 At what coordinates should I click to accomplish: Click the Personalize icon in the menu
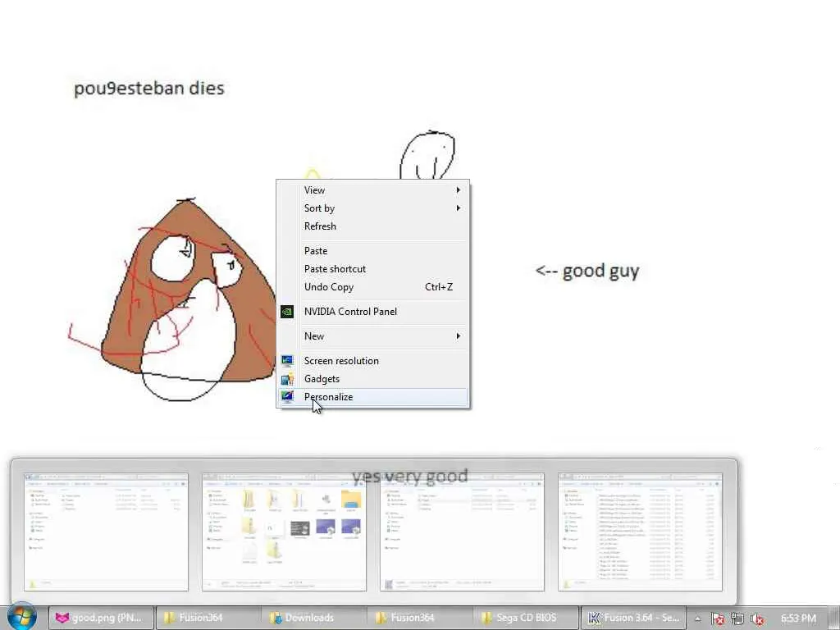287,397
